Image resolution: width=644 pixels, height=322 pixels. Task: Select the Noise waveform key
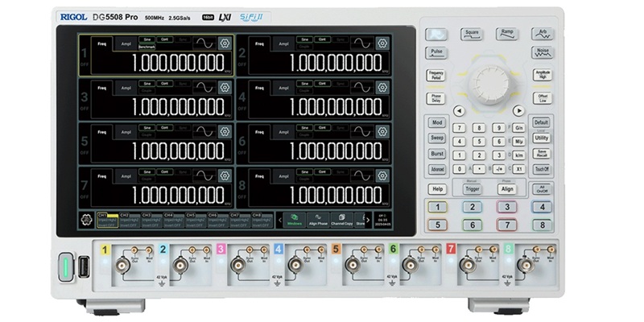543,53
